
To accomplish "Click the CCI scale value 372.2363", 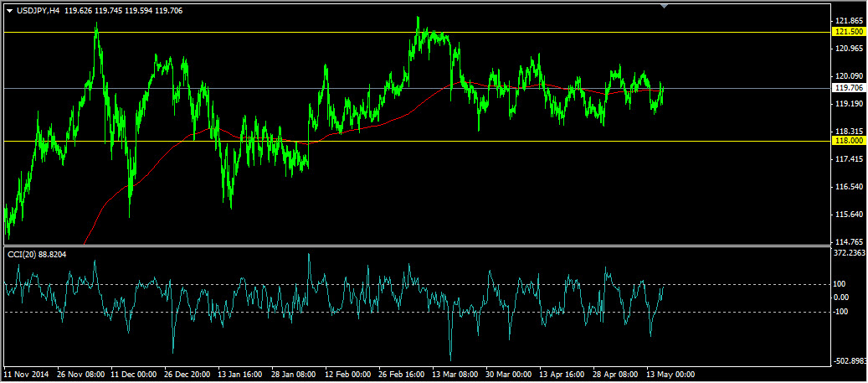I will tap(849, 253).
